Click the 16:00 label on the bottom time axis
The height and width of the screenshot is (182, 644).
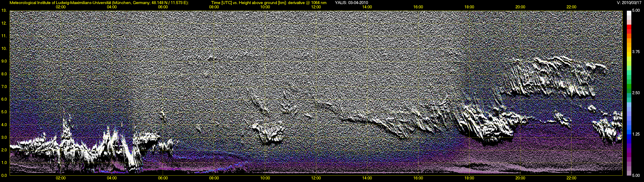pos(418,178)
